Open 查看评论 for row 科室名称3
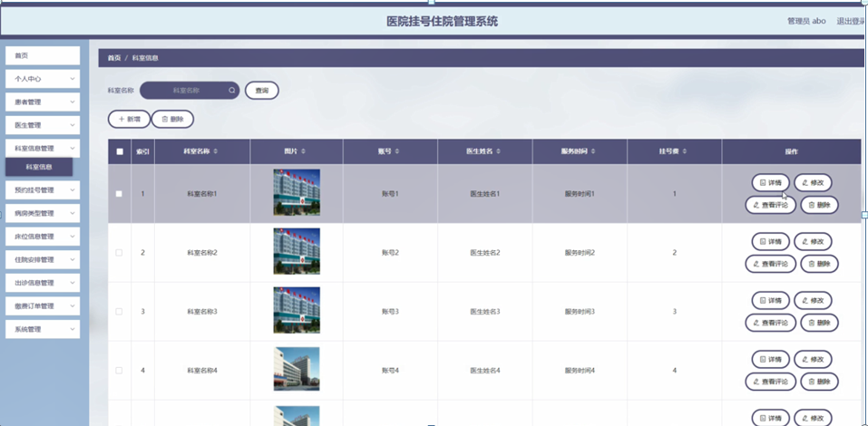Screen dimensions: 868x426 click(771, 323)
